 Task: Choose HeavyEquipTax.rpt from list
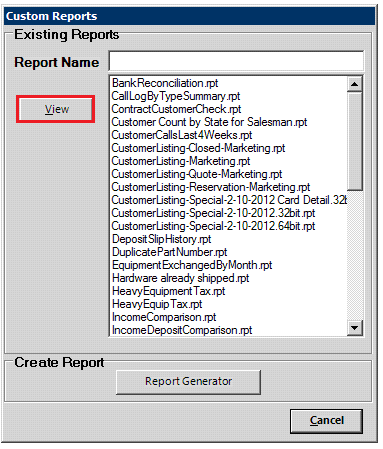click(x=157, y=304)
